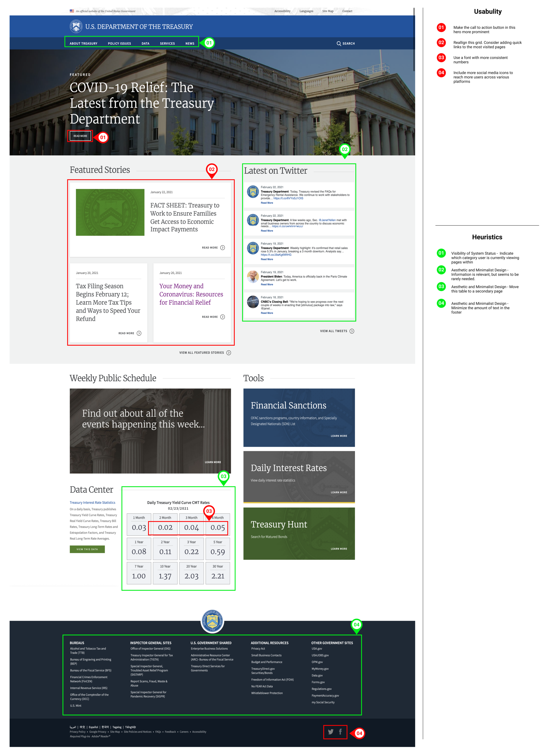Open the About Treasury menu
The height and width of the screenshot is (756, 555).
click(83, 44)
